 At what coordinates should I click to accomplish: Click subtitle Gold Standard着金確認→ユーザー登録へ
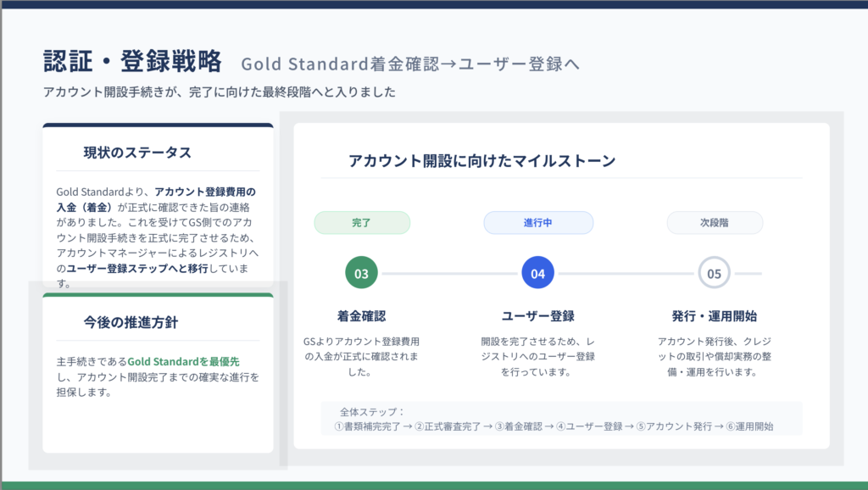[x=410, y=64]
